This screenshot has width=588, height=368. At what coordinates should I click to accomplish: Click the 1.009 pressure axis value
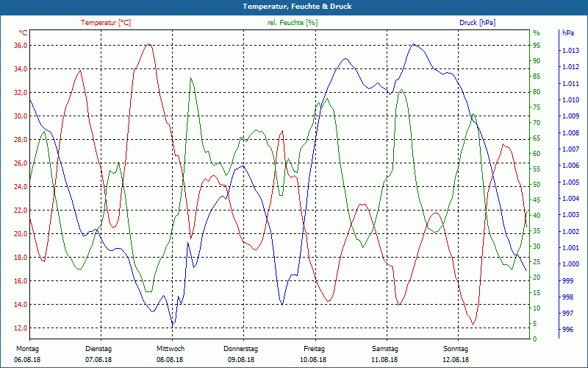point(571,116)
